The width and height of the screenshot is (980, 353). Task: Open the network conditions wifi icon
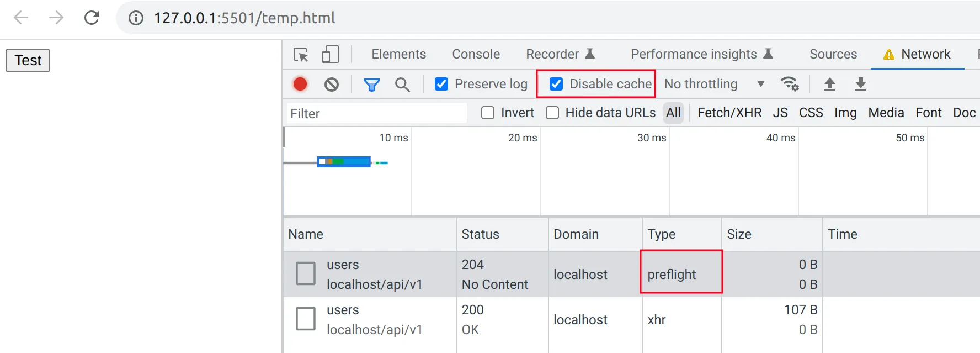pyautogui.click(x=790, y=84)
